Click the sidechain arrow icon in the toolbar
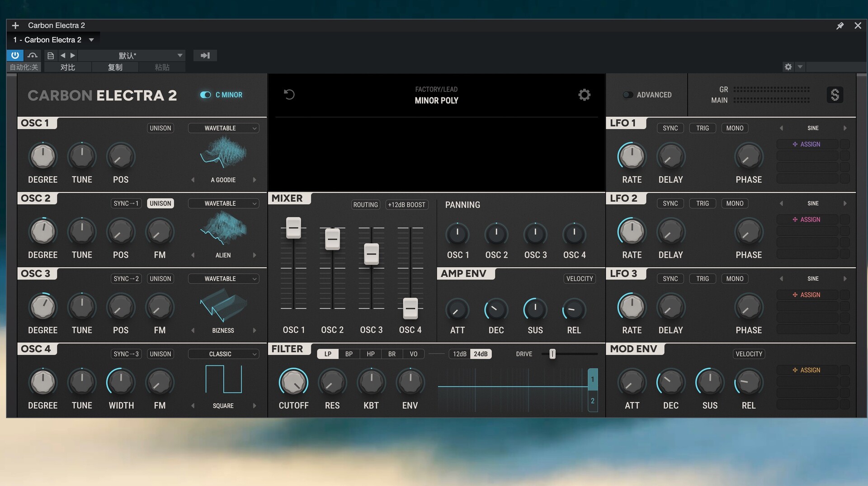 tap(205, 55)
